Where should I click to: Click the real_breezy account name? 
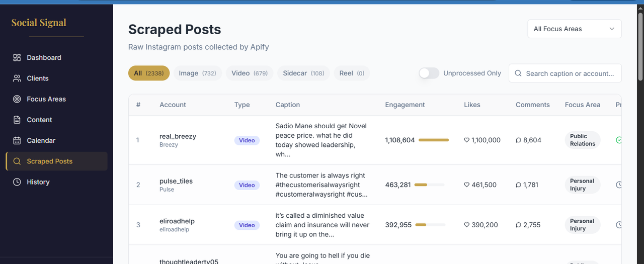pyautogui.click(x=178, y=136)
